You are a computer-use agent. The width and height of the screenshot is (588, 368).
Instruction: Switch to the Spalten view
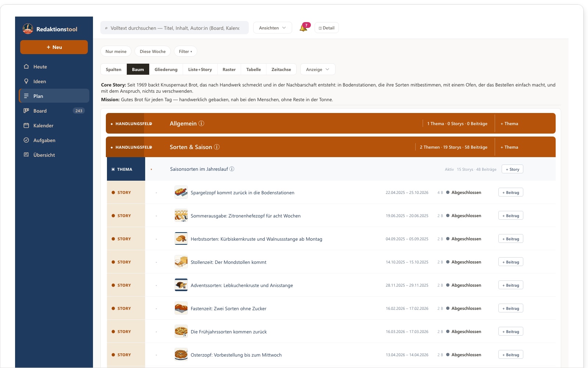coord(114,70)
